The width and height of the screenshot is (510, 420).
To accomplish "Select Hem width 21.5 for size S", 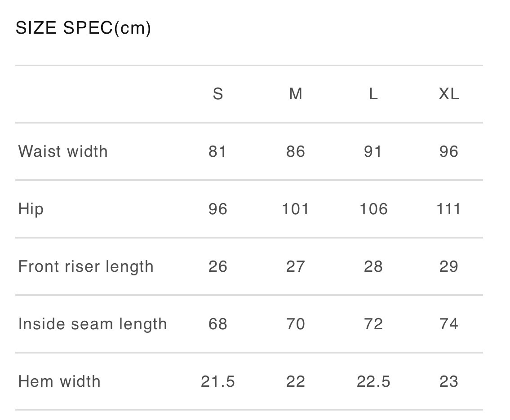I will (218, 381).
